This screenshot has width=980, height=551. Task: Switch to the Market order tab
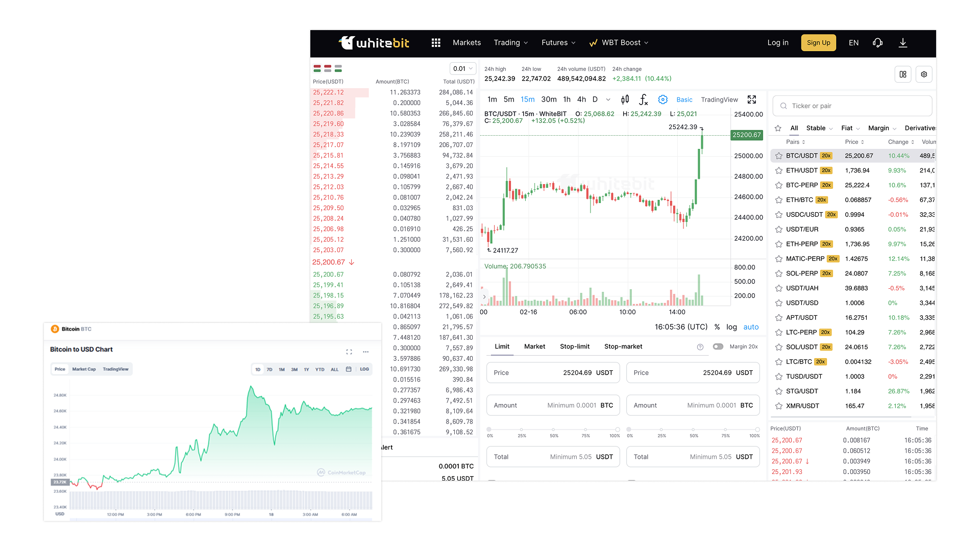point(534,346)
